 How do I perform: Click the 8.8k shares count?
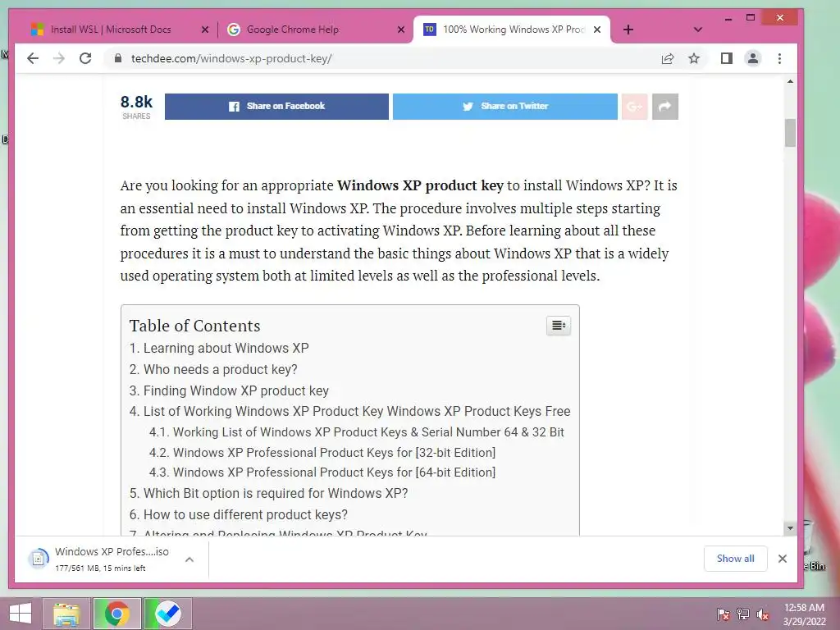[136, 107]
